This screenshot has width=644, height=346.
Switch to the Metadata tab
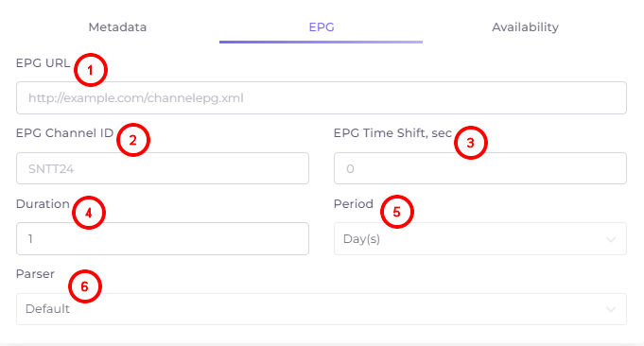(x=117, y=27)
